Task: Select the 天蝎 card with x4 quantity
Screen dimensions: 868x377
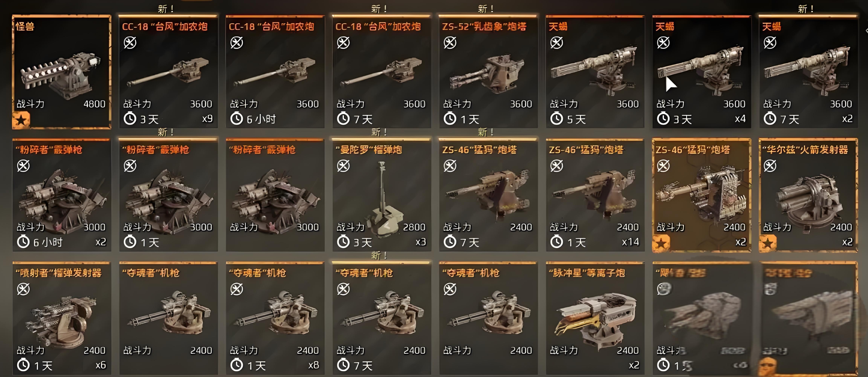Action: (701, 72)
